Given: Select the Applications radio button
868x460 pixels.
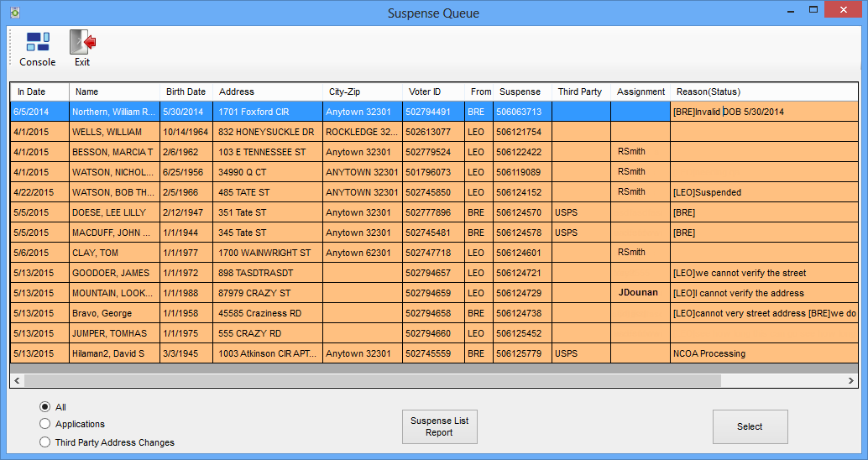Looking at the screenshot, I should (45, 424).
